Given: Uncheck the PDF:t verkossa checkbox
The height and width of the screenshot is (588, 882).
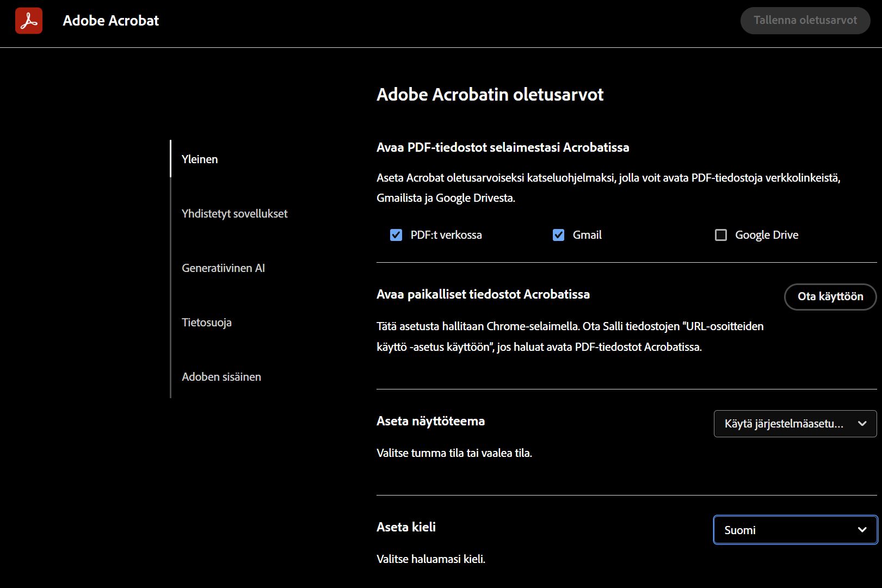Looking at the screenshot, I should point(396,234).
